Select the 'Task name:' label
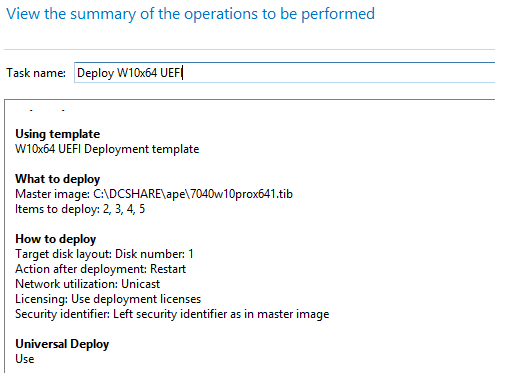508x381 pixels. [36, 73]
